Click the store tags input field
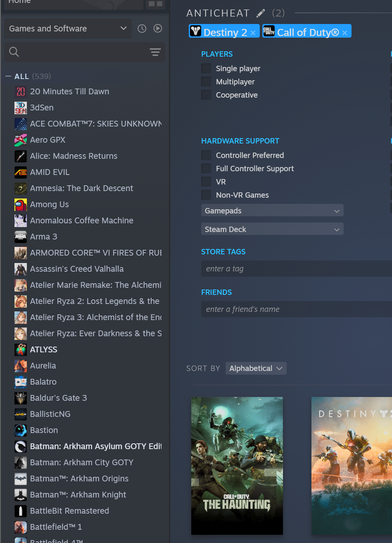 pos(297,269)
